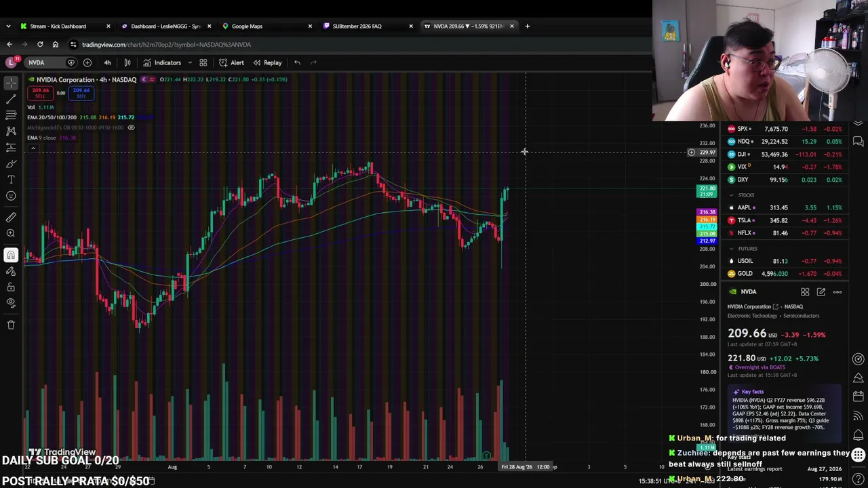The height and width of the screenshot is (488, 868).
Task: Open the emoji icons tool
Action: click(x=11, y=196)
